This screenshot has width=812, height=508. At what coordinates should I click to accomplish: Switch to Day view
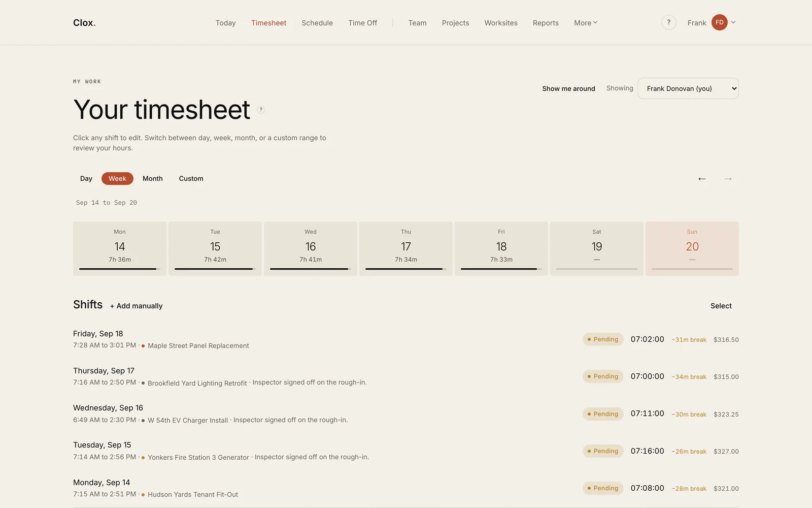click(x=86, y=179)
